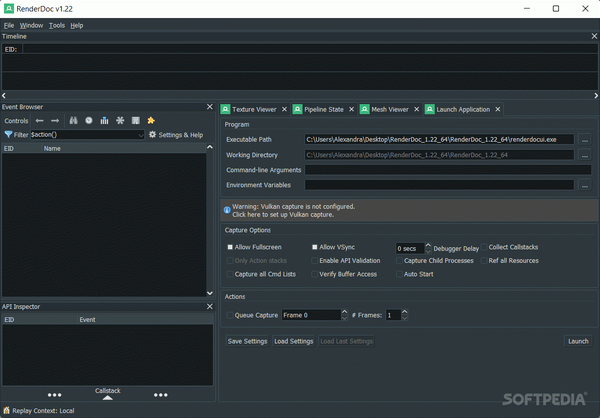The image size is (600, 418).
Task: Enable API Validation checkbox
Action: click(315, 261)
